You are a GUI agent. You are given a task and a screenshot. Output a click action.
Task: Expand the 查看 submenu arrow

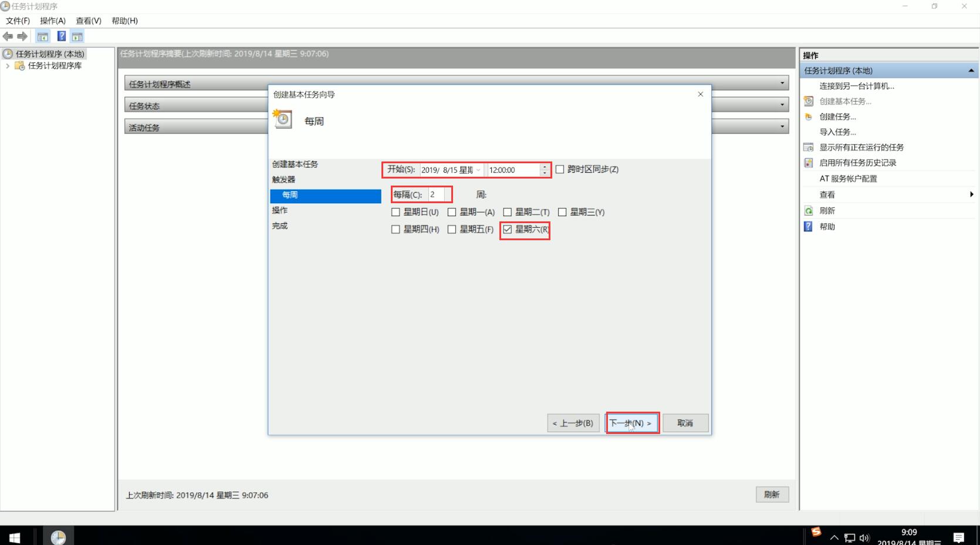pos(972,194)
